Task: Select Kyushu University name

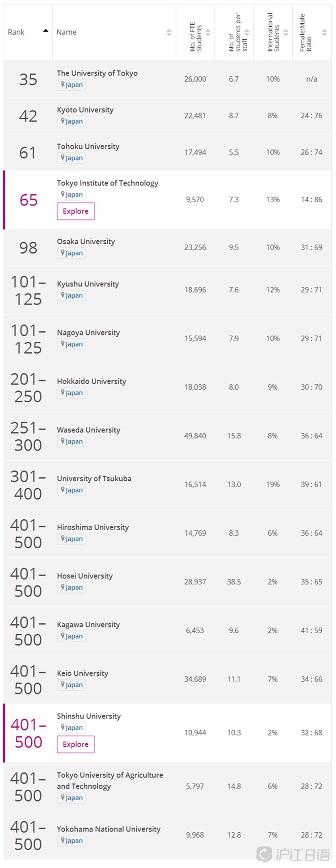Action: (x=88, y=284)
